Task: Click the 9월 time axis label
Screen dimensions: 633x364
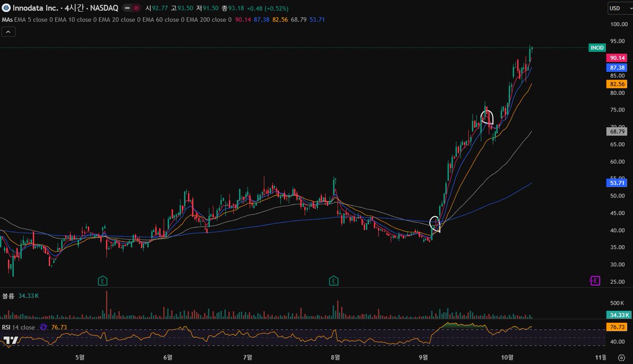Action: point(424,357)
